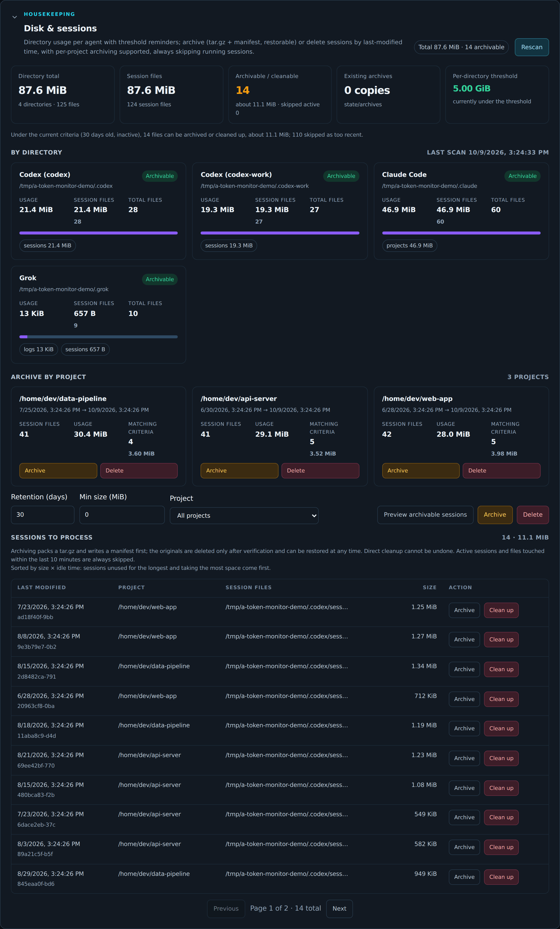Image resolution: width=560 pixels, height=929 pixels.
Task: Clean up session 11aba8c9-d4d
Action: [x=501, y=728]
